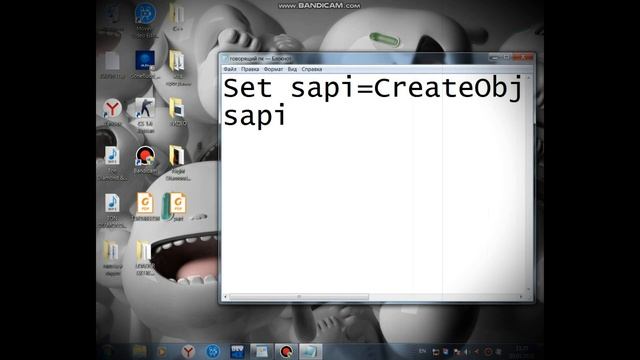This screenshot has height=360, width=640.
Task: Open the Файл menu in Notepad
Action: [230, 69]
